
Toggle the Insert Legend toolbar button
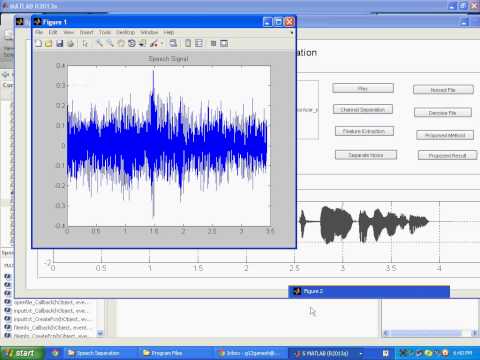click(x=199, y=43)
